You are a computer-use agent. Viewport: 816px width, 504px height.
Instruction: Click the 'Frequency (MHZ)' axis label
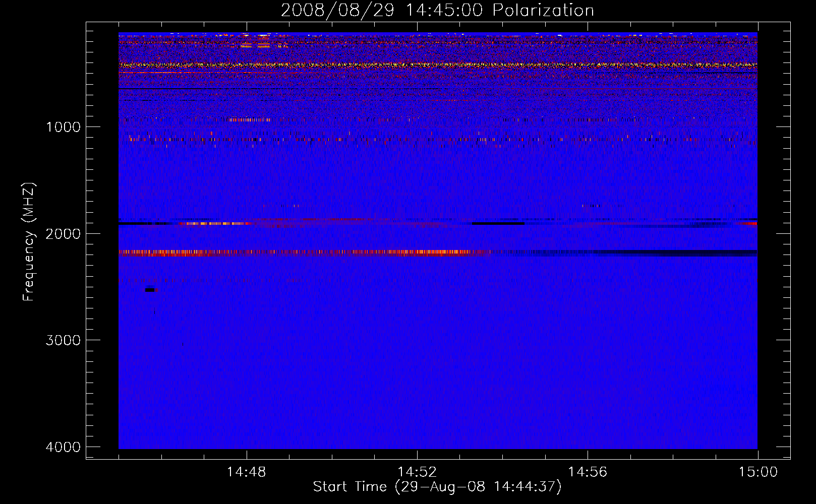[29, 242]
